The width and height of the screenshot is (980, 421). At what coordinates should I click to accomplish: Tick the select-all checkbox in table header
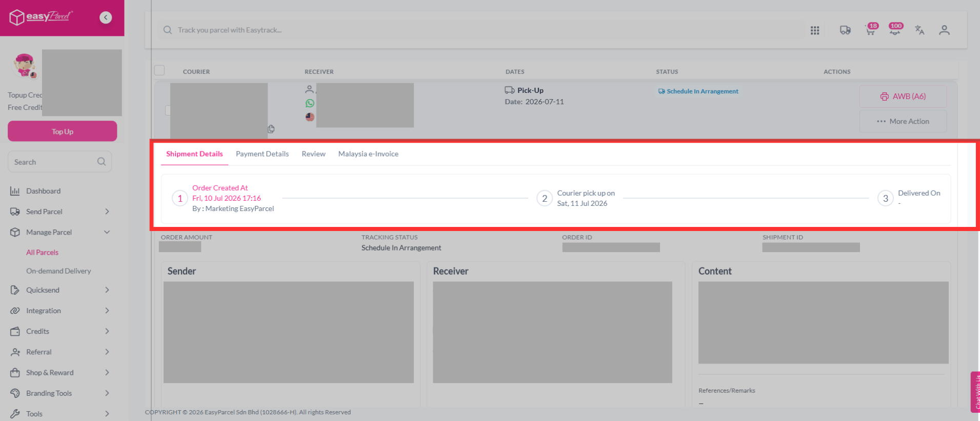coord(159,70)
